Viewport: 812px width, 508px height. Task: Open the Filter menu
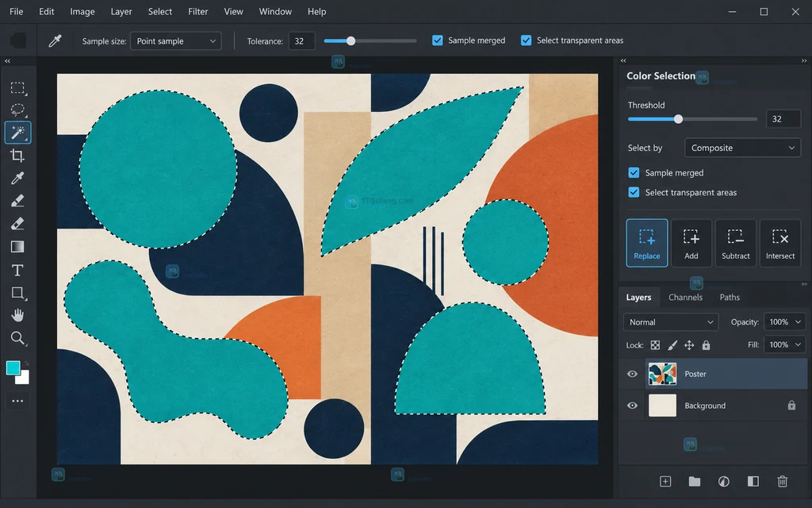pyautogui.click(x=197, y=11)
